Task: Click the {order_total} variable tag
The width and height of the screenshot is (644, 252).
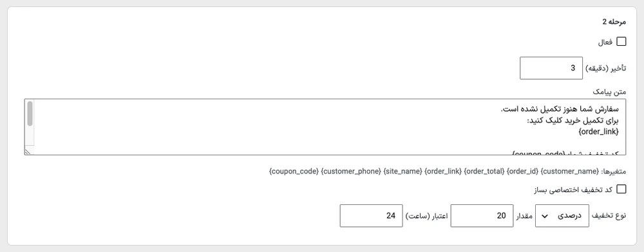Action: (484, 171)
